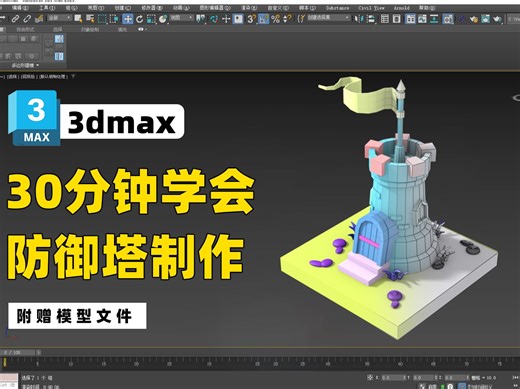
Task: Open the selection filter dropdown
Action: [x=59, y=18]
